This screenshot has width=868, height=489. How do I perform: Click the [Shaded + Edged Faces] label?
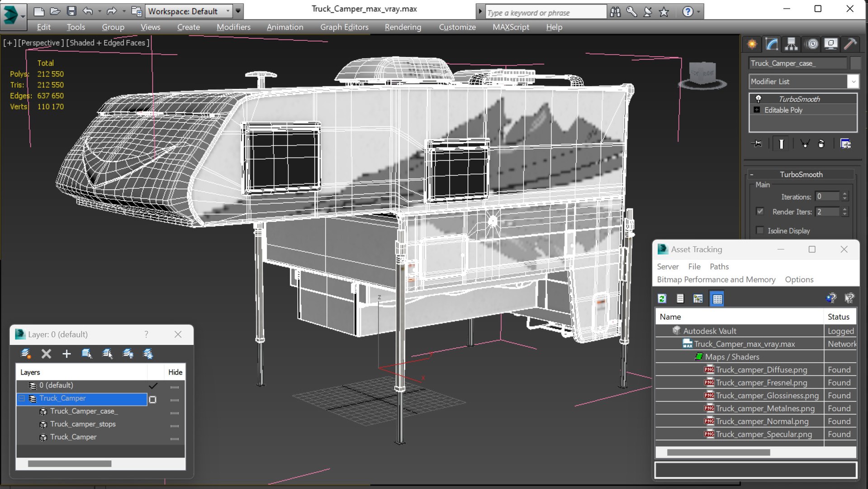(x=108, y=43)
